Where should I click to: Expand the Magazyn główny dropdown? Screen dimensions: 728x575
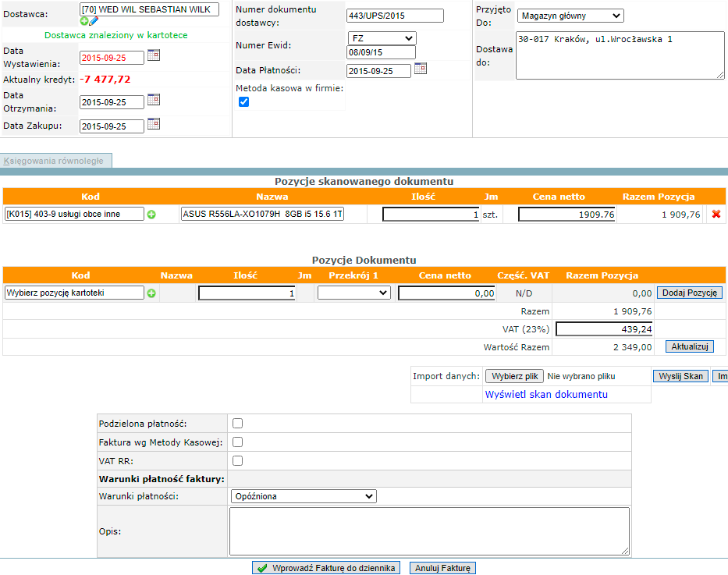pos(570,16)
